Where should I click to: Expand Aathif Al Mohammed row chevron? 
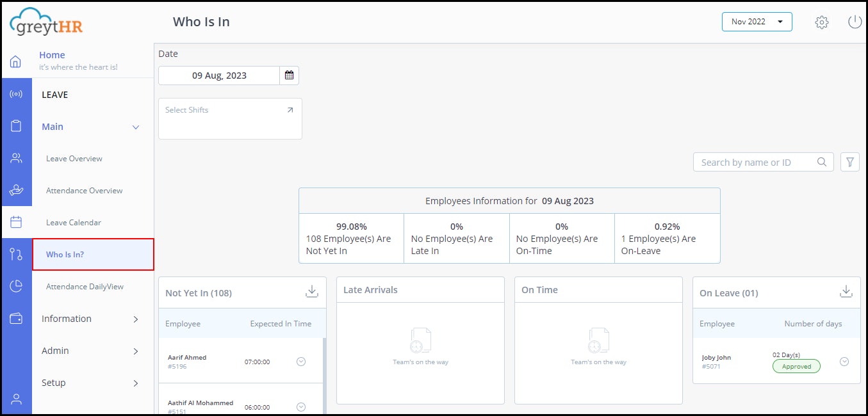pos(301,407)
